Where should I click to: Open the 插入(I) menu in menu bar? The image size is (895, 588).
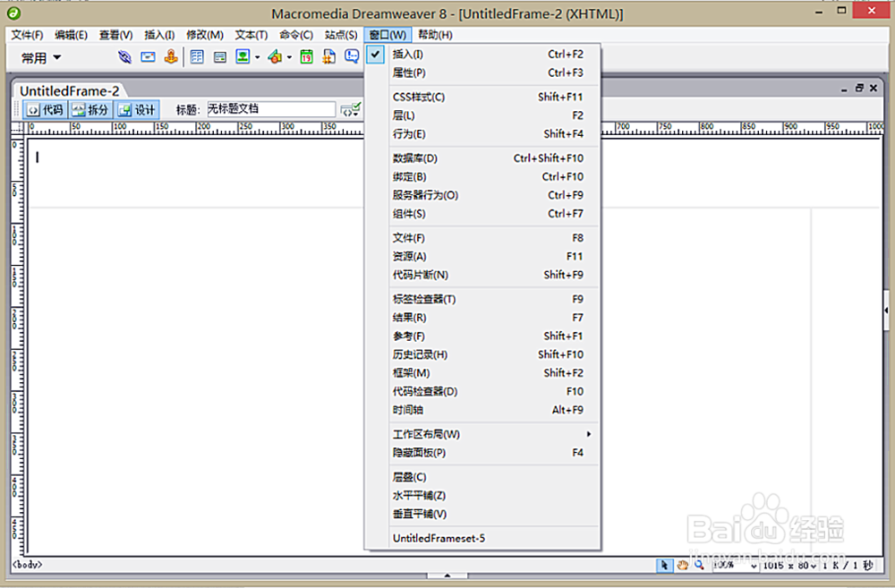pos(159,35)
